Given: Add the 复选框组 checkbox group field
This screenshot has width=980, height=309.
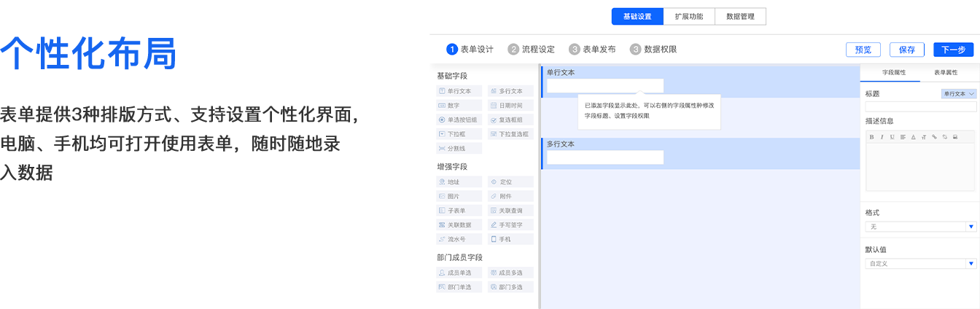Looking at the screenshot, I should (x=510, y=120).
